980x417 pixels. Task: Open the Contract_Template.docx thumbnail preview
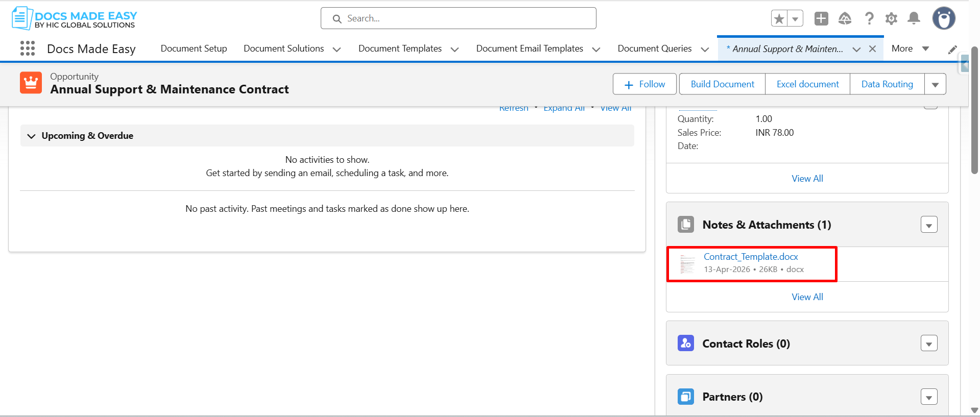point(688,264)
